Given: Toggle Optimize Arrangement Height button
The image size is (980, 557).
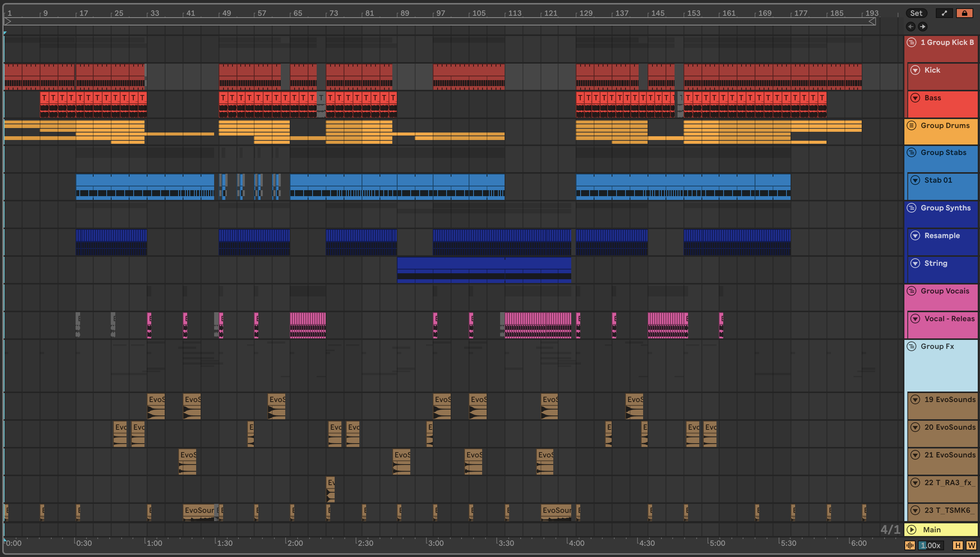Looking at the screenshot, I should [958, 545].
